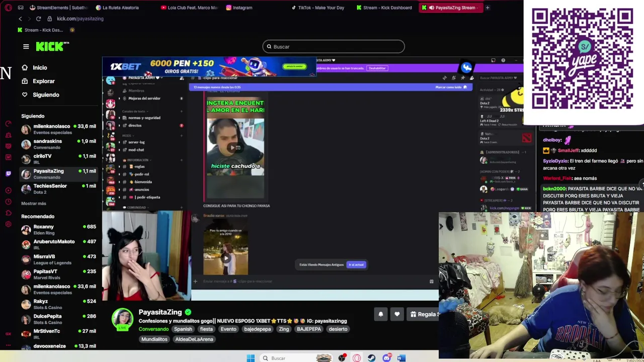This screenshot has height=362, width=644.
Task: Open the TechiesSenior channel
Action: click(x=58, y=189)
